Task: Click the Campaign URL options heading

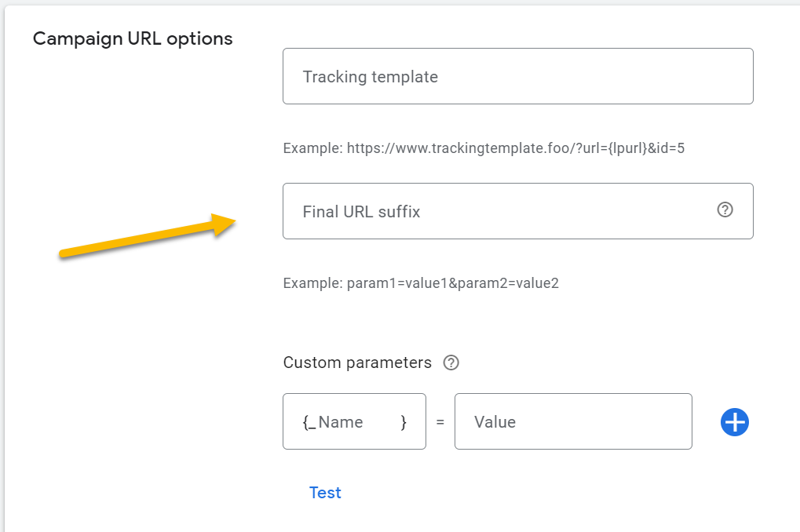Action: 133,38
